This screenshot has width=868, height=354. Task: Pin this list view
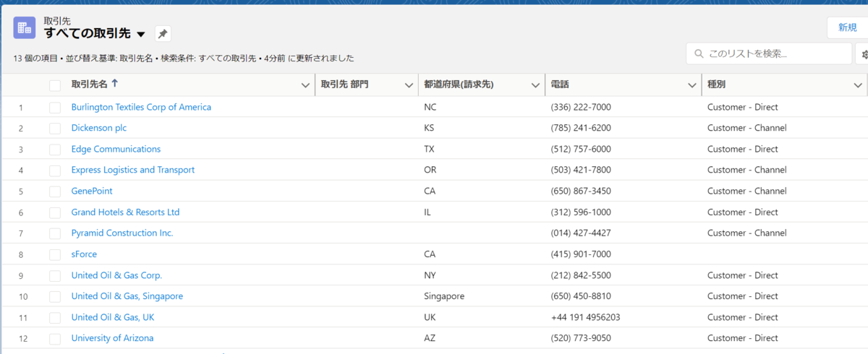[163, 33]
